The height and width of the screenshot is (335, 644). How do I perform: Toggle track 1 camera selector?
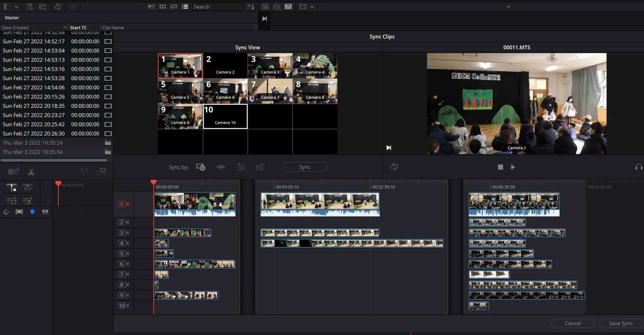(x=123, y=204)
